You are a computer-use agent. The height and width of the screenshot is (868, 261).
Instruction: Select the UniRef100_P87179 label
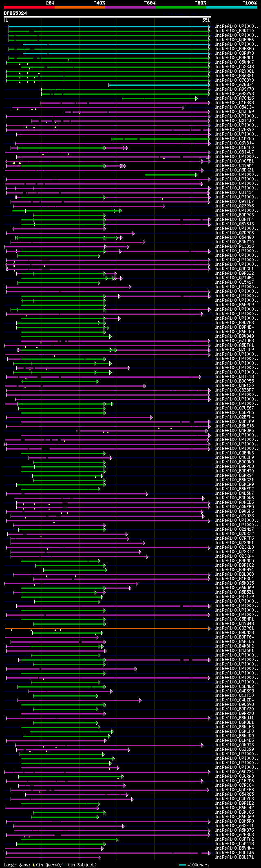[x=234, y=596]
